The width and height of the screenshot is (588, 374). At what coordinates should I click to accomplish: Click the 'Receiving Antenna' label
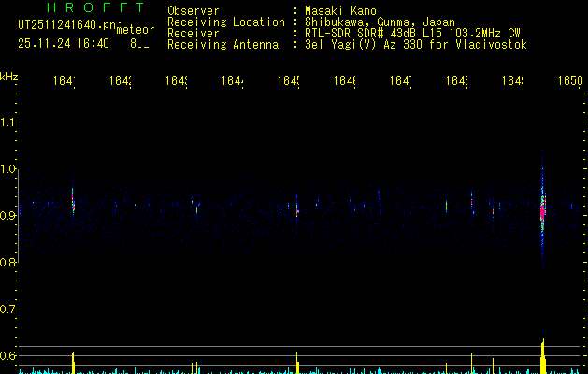coord(222,45)
